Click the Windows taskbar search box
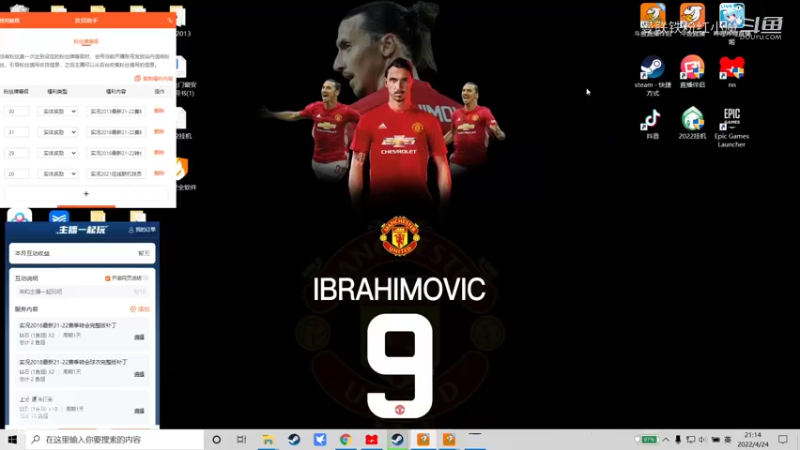 pos(115,439)
